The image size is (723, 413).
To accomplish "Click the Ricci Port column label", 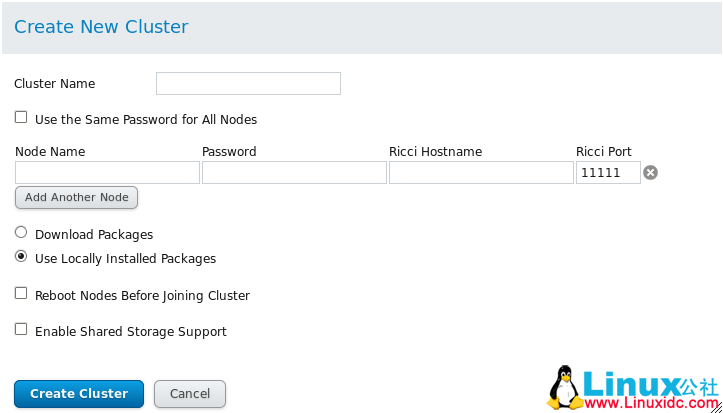I will pos(603,152).
